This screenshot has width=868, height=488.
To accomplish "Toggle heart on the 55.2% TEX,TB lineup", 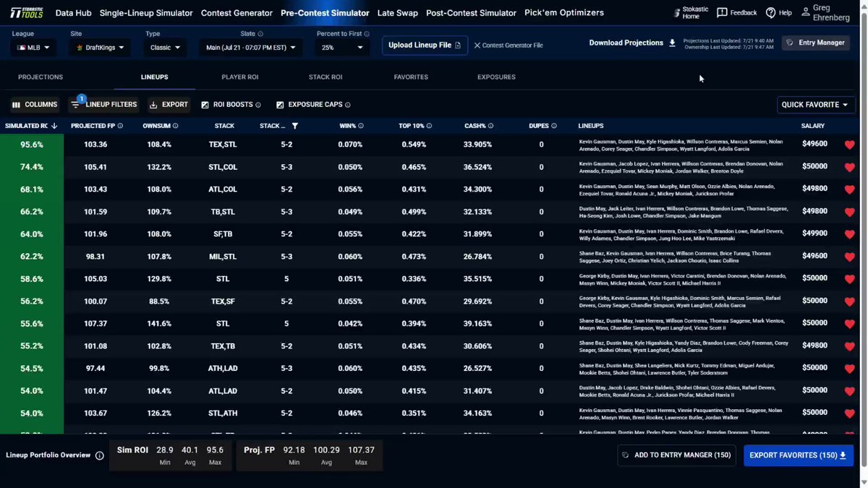I will (850, 346).
